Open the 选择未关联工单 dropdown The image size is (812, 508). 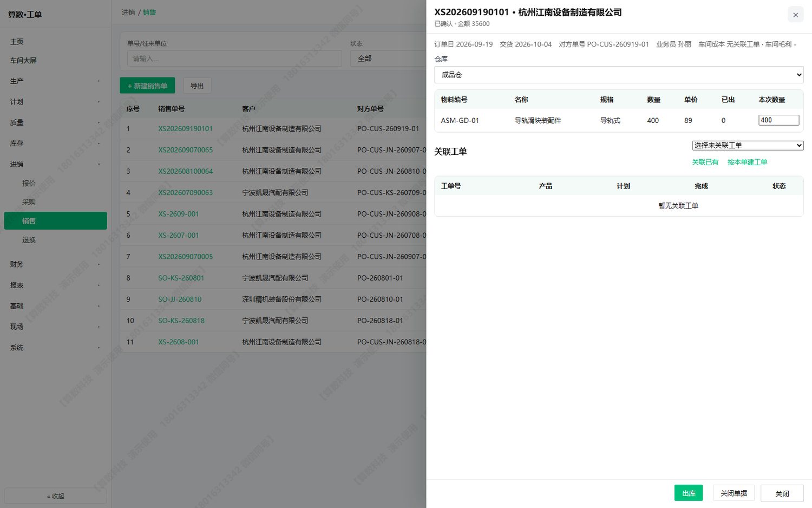tap(748, 145)
